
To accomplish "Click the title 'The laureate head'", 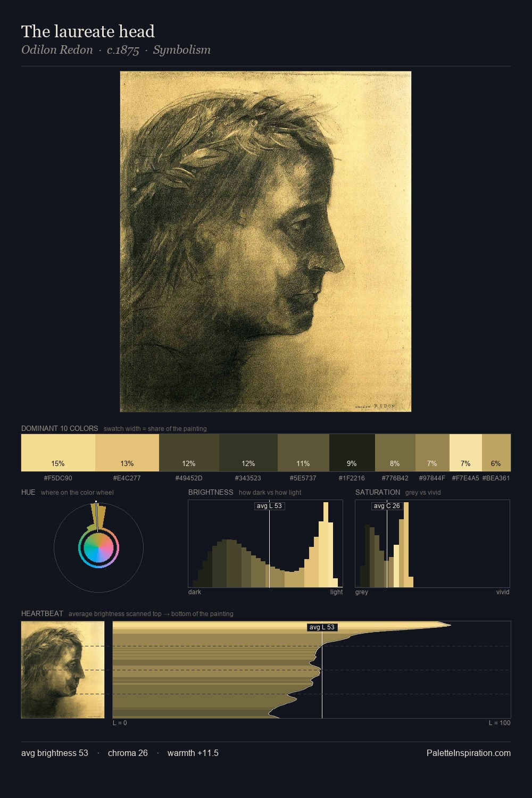I will (x=88, y=31).
